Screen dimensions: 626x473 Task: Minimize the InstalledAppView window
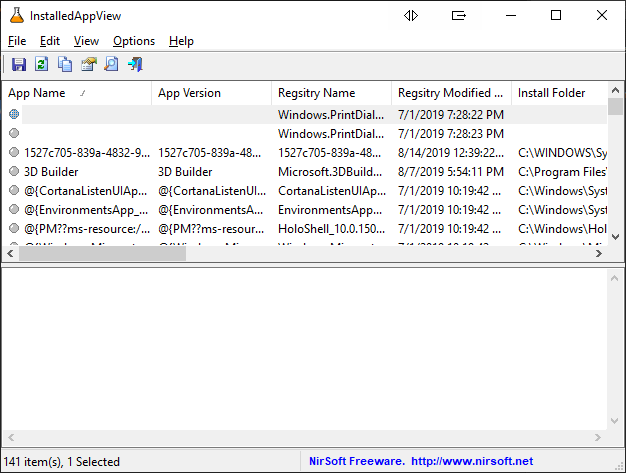tap(511, 16)
